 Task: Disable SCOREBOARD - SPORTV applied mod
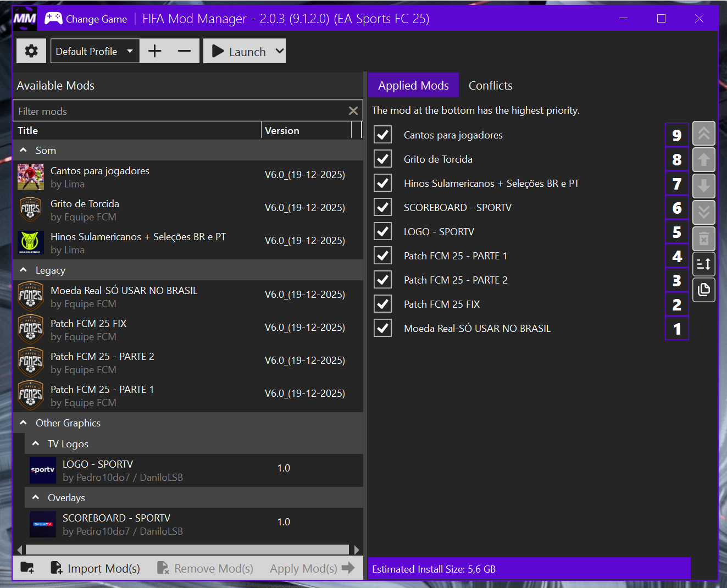383,207
